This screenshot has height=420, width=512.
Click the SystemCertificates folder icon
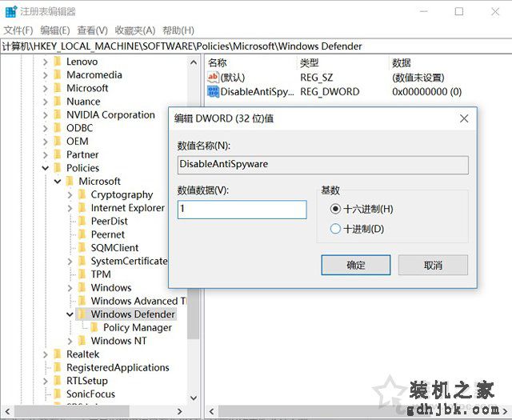(82, 261)
